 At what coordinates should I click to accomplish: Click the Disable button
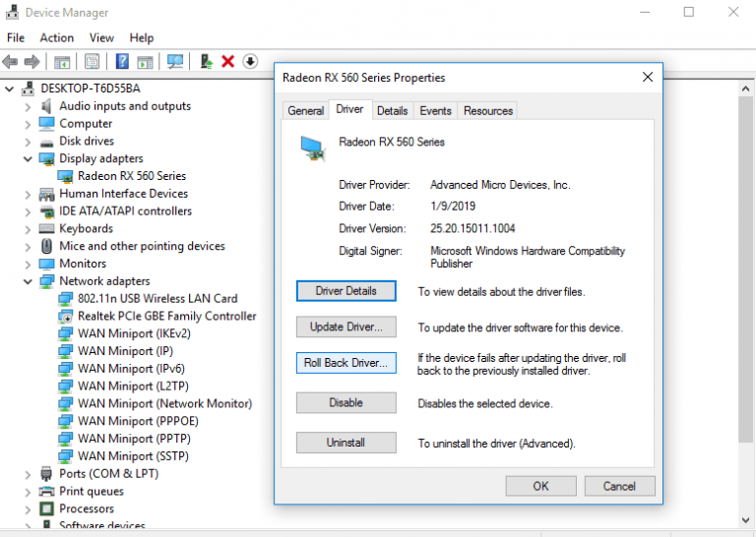tap(346, 402)
